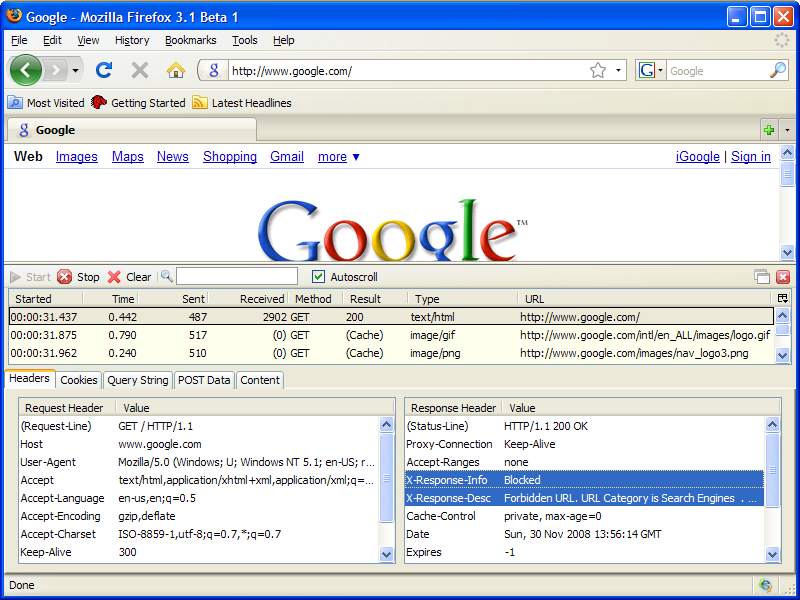Clear the HttpWatch log with Clear icon
This screenshot has height=600, width=800.
click(x=129, y=277)
